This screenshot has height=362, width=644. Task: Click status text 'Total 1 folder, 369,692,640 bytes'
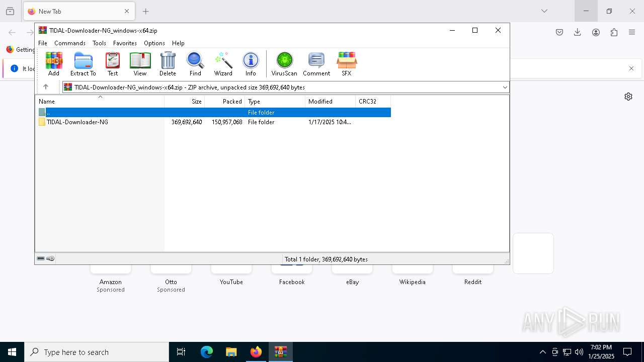pos(326,259)
